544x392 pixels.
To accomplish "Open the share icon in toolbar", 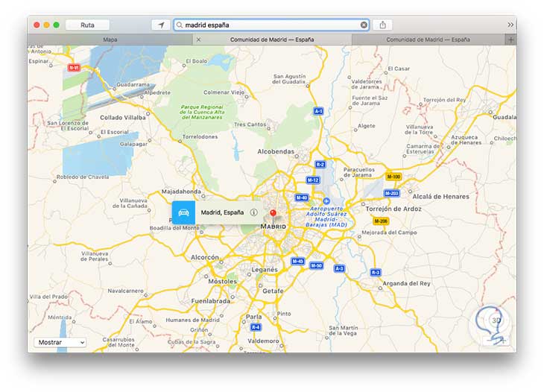I will [382, 25].
